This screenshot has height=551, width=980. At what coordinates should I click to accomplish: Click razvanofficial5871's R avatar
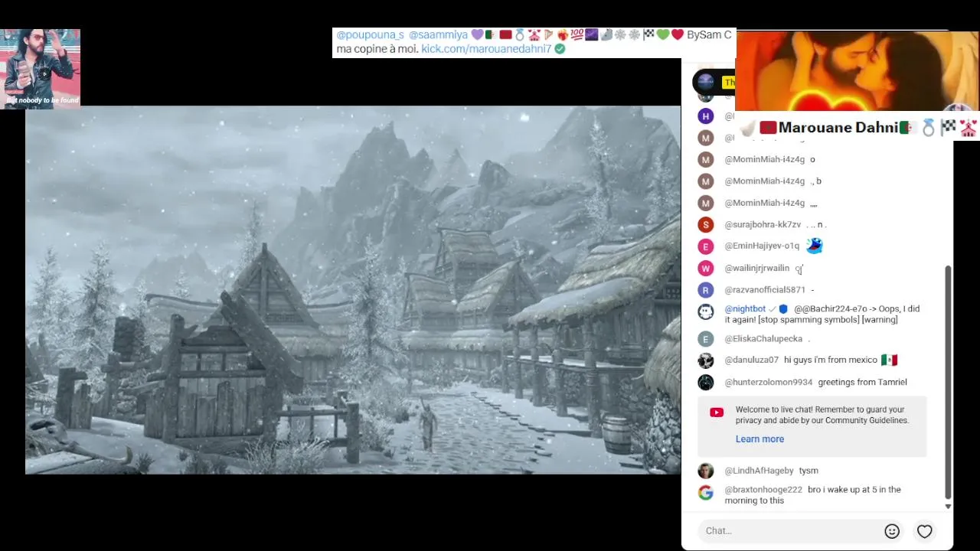coord(706,290)
